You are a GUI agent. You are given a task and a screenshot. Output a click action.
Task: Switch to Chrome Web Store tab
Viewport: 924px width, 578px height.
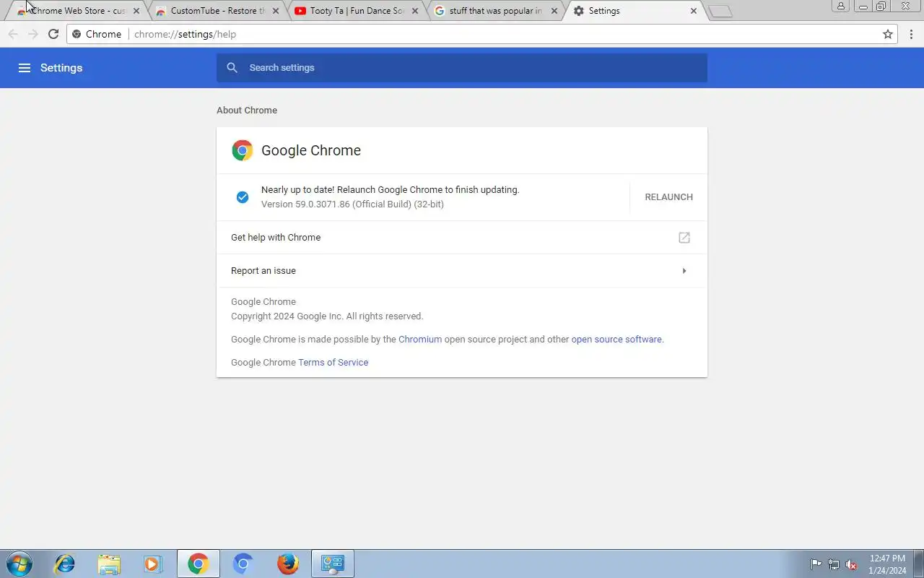click(78, 11)
